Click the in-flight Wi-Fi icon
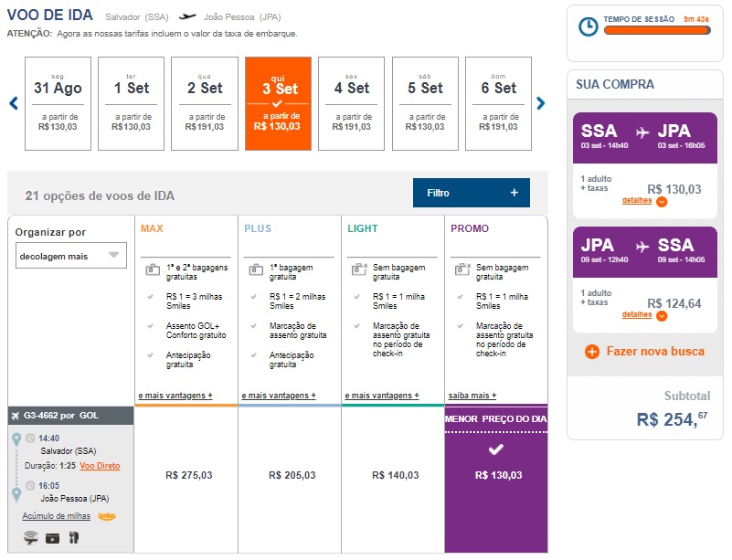This screenshot has height=560, width=732. [30, 537]
